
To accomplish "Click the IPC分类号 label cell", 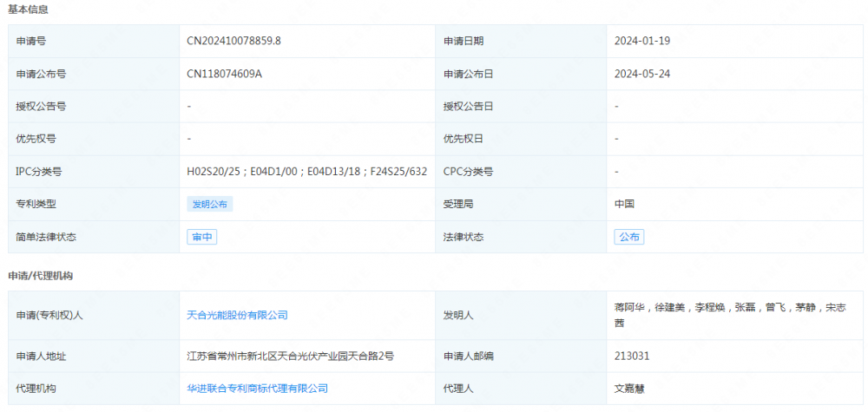I will coord(94,172).
